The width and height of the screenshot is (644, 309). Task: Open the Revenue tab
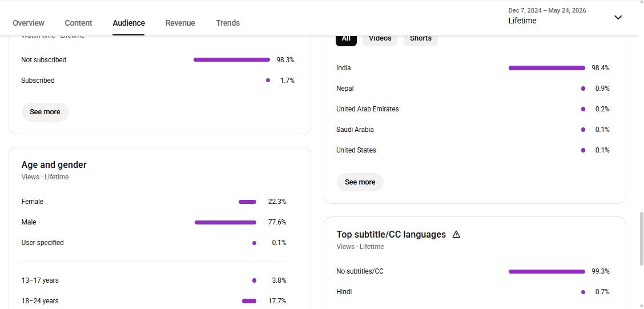pyautogui.click(x=180, y=23)
